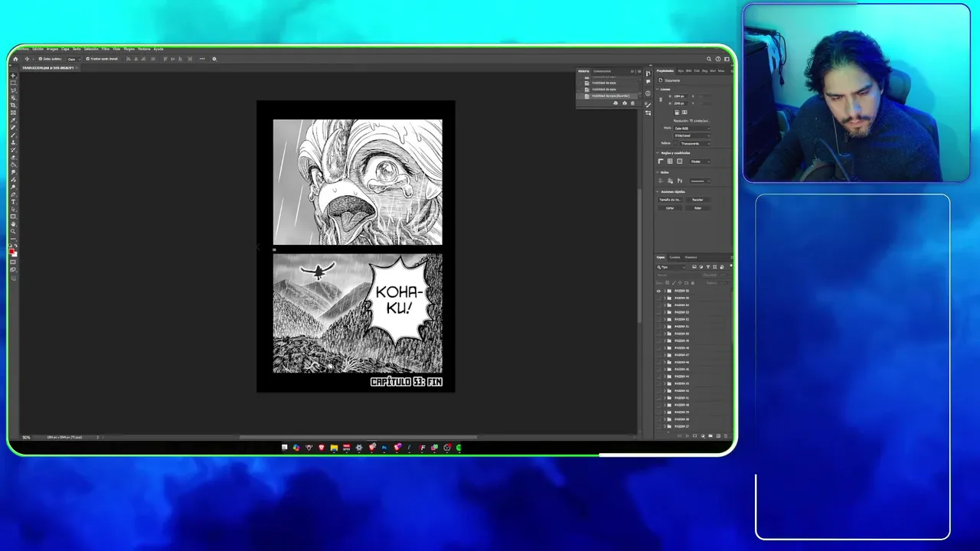
Task: Select the Eraser tool
Action: coord(13,158)
